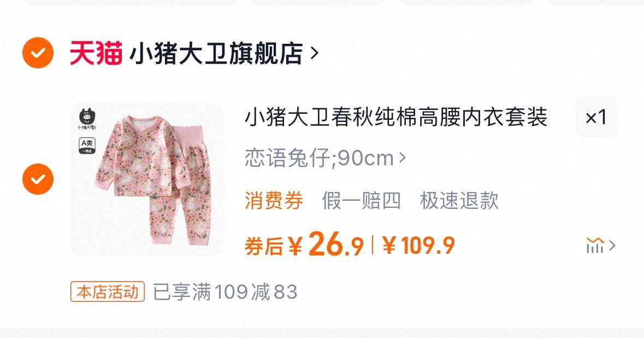Expand the arrow next to price chart
Viewport: 644px width, 338px height.
(x=612, y=246)
